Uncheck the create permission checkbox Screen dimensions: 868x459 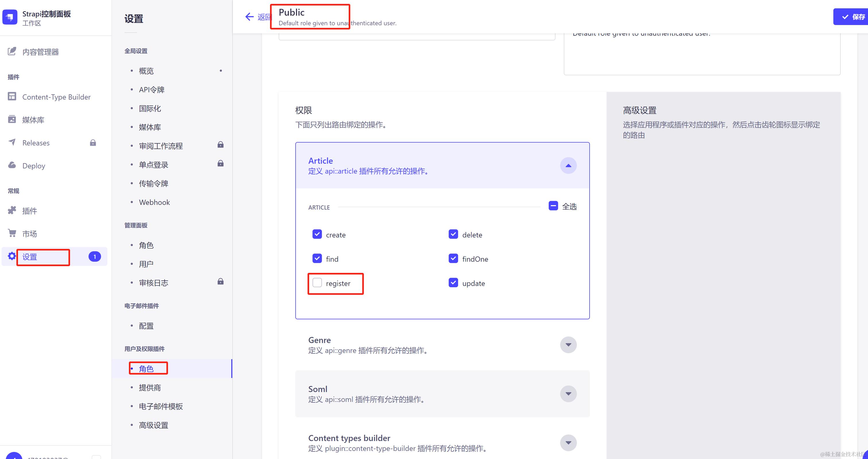tap(317, 234)
